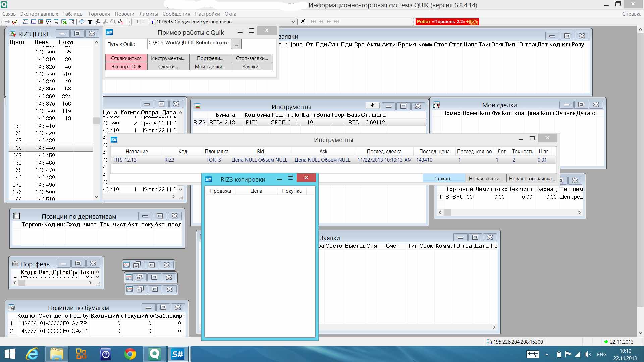Click the 'Позиции по бумагам' window icon
The image size is (644, 362).
pos(12,307)
